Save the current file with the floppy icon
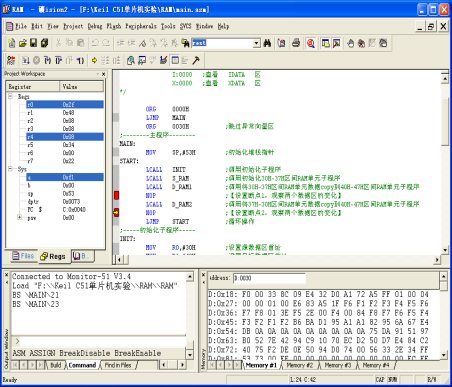This screenshot has height=387, width=452. pos(33,43)
